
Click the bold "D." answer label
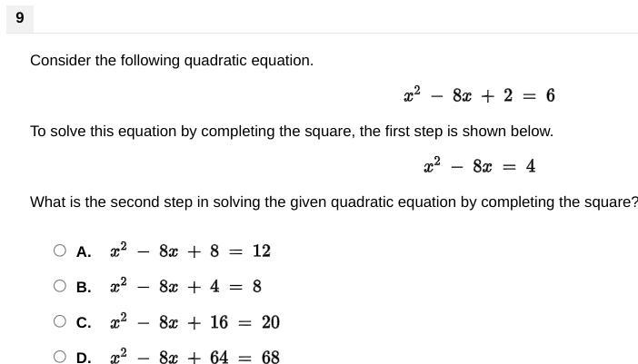pos(84,358)
